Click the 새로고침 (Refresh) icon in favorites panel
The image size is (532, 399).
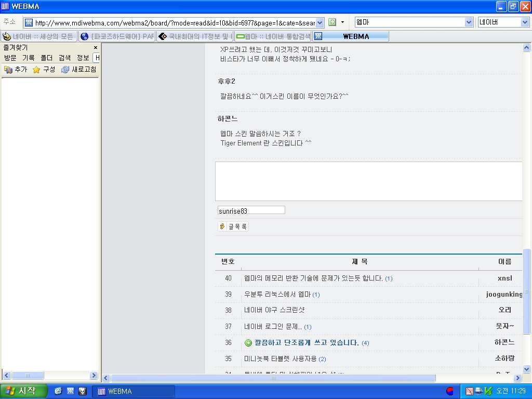65,70
